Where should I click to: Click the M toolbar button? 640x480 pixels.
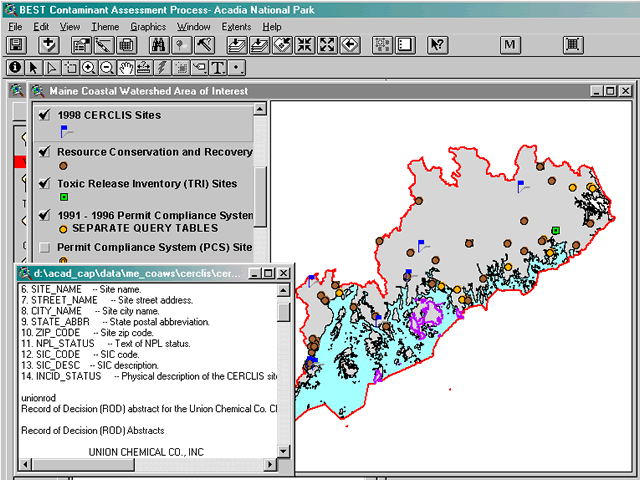tap(510, 45)
